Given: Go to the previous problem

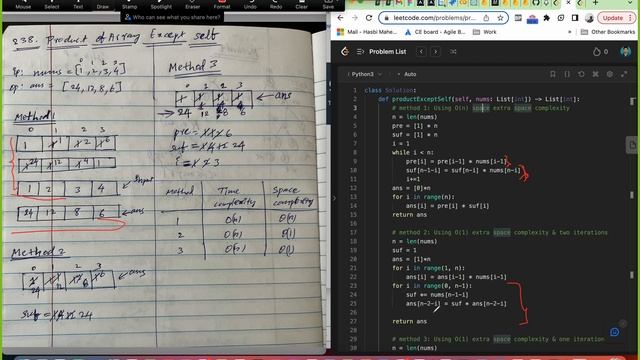Looking at the screenshot, I should pos(421,51).
